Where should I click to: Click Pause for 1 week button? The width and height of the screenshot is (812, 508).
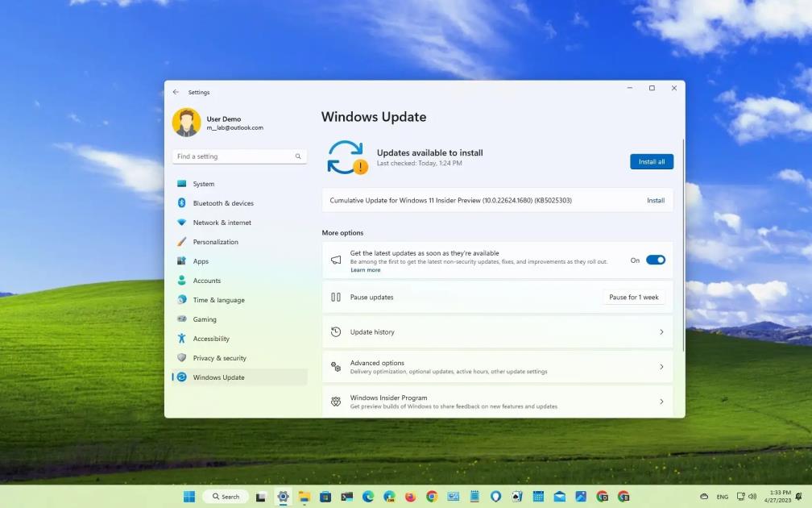(x=633, y=297)
